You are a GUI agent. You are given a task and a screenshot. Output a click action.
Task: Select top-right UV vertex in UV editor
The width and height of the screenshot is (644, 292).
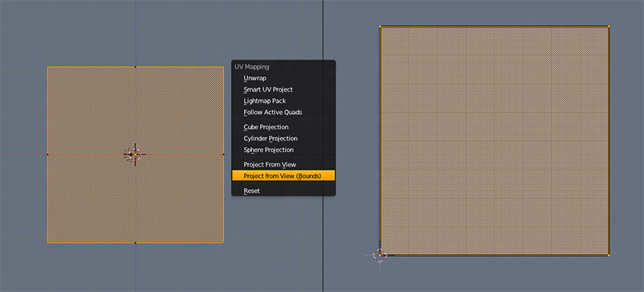pyautogui.click(x=609, y=27)
